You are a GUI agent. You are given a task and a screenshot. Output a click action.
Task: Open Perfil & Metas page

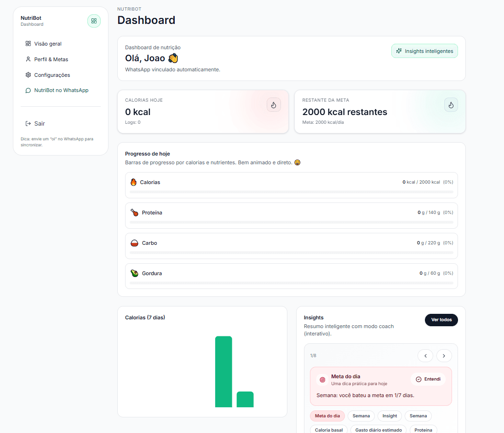tap(51, 59)
